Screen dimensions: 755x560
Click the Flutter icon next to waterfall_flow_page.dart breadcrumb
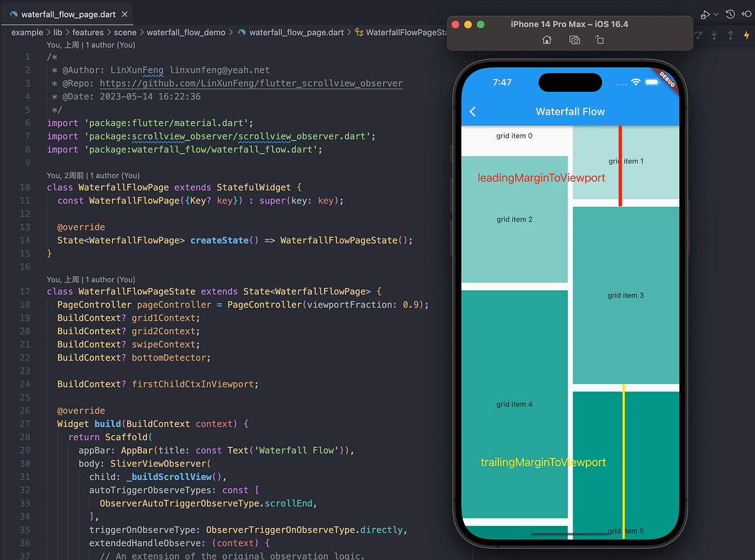[242, 32]
